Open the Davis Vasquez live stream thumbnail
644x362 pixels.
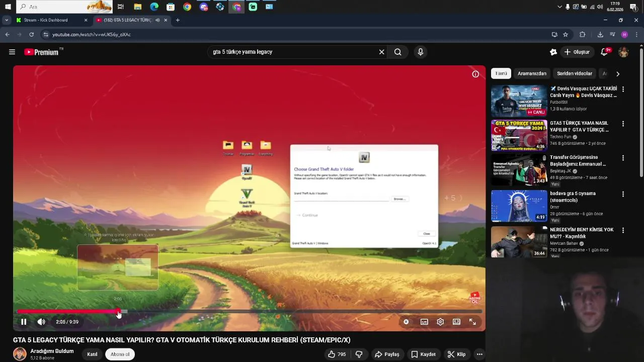tap(519, 101)
